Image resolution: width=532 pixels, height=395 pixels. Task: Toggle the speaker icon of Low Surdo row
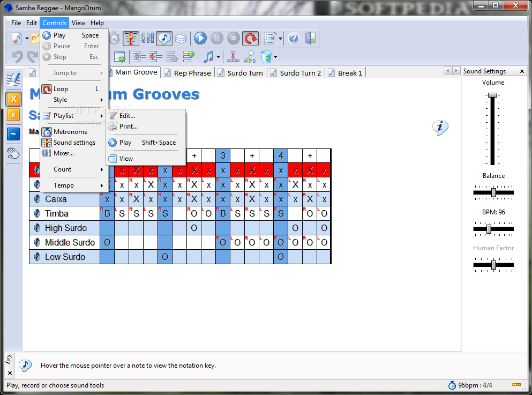pyautogui.click(x=37, y=257)
